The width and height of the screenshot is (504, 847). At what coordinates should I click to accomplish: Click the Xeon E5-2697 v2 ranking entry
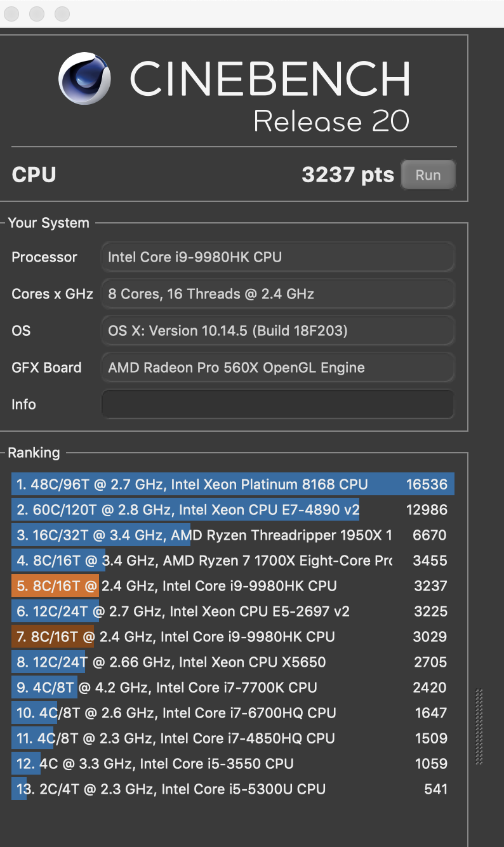tap(232, 611)
